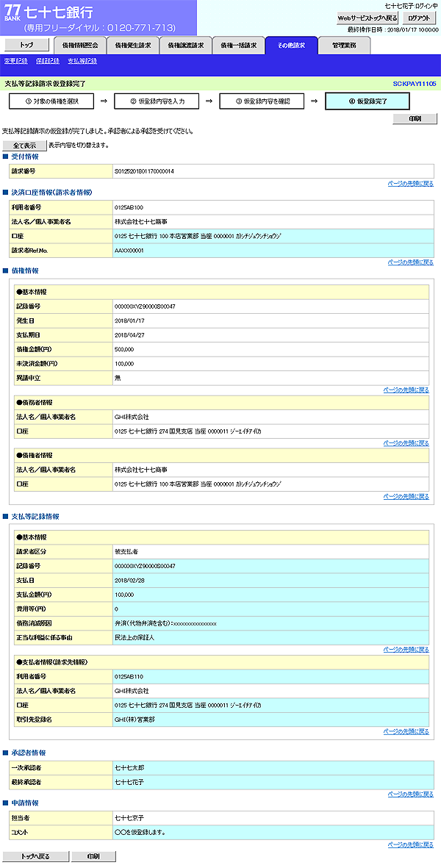This screenshot has width=441, height=868.
Task: Click 請求者区分 value 被支払者
Action: (126, 551)
